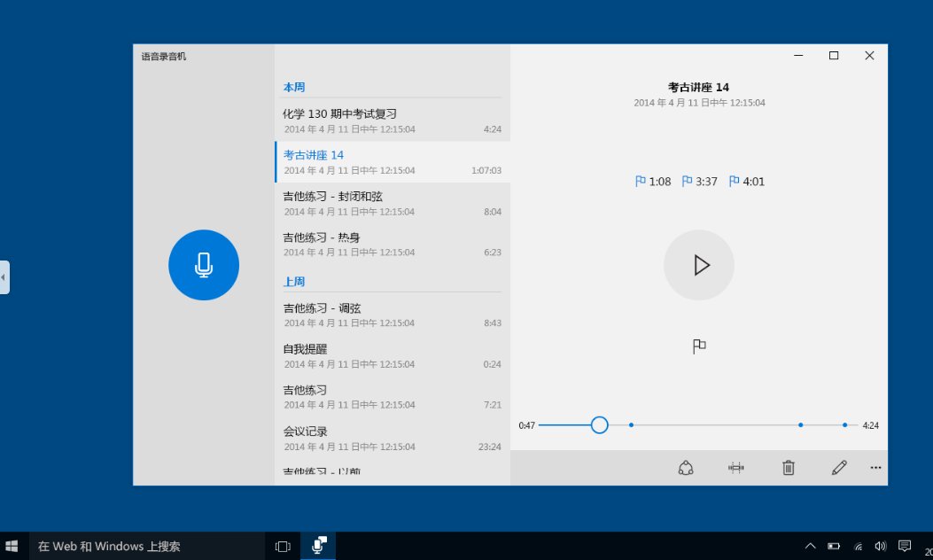Select the 化学 130 期中考试复习 recording
This screenshot has height=560, width=933.
click(x=393, y=121)
